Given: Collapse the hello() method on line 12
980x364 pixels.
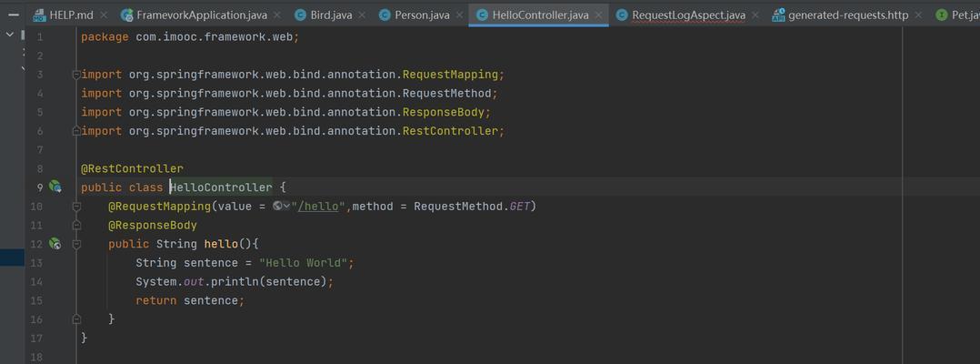Looking at the screenshot, I should pyautogui.click(x=77, y=244).
